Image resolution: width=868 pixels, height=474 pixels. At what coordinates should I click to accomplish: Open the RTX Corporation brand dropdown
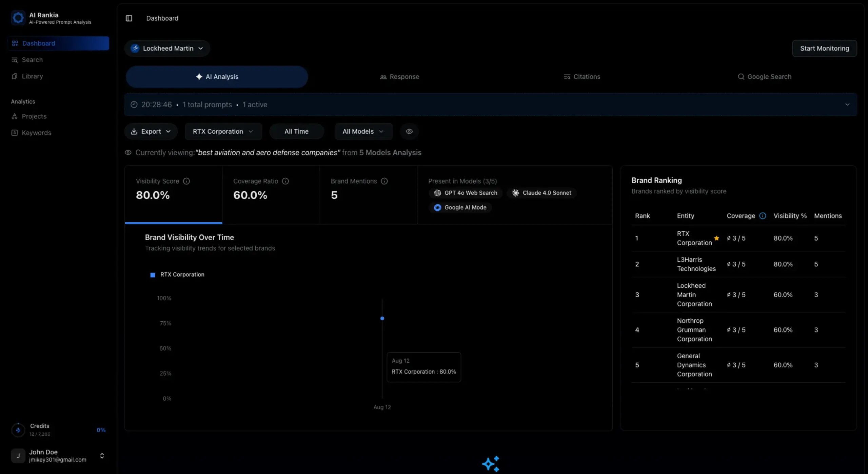coord(223,132)
